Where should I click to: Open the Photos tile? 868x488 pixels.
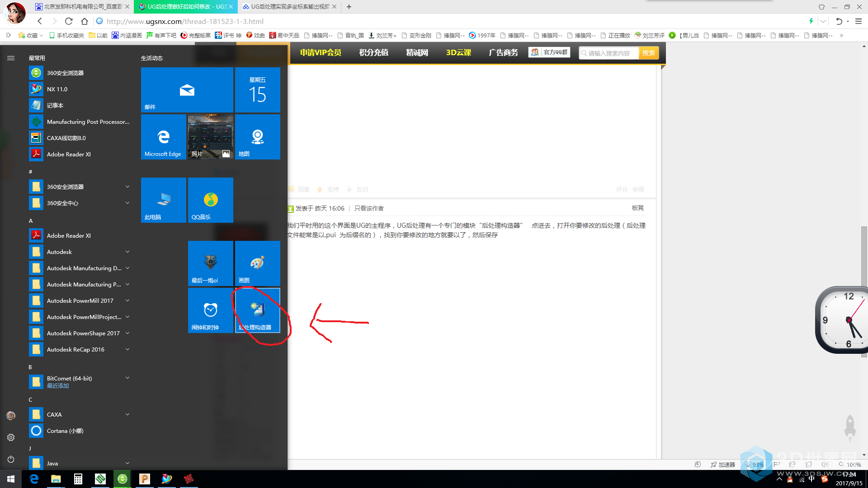pyautogui.click(x=210, y=137)
